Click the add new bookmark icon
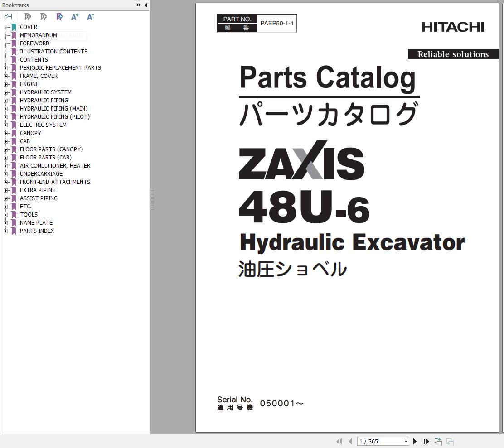 pos(44,17)
